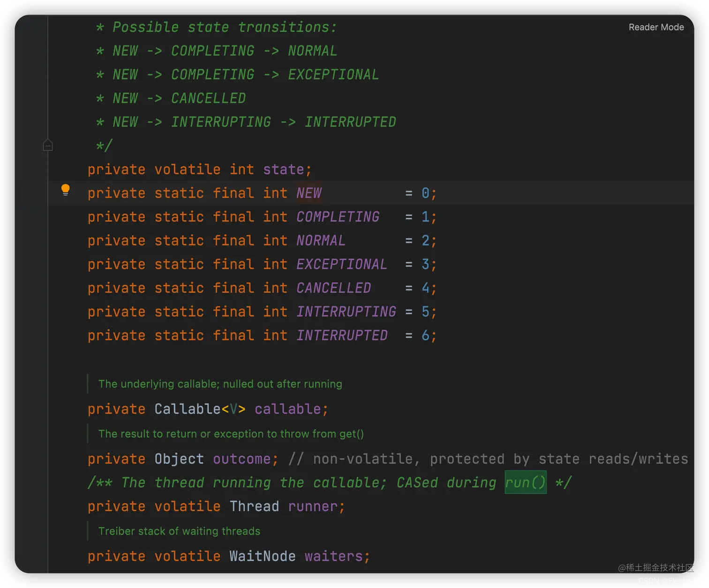Viewport: 709px width, 588px height.
Task: Click the INTERRUPTING constant name
Action: 346,312
